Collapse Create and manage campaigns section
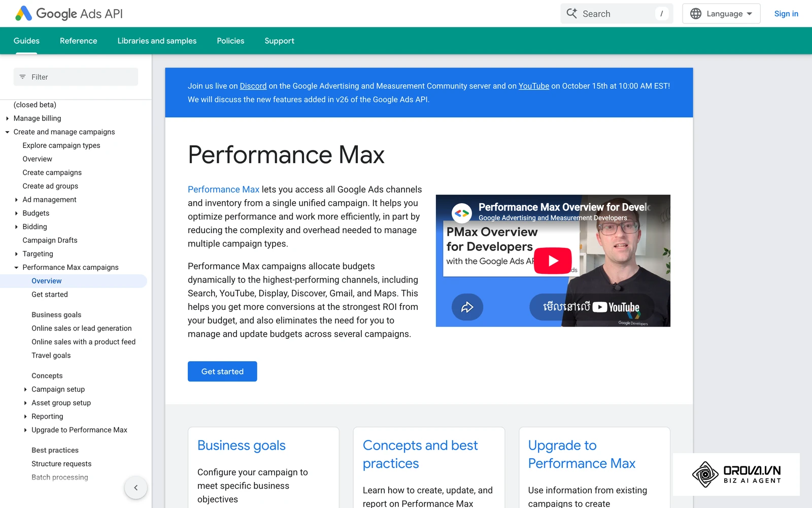812x508 pixels. coord(7,132)
